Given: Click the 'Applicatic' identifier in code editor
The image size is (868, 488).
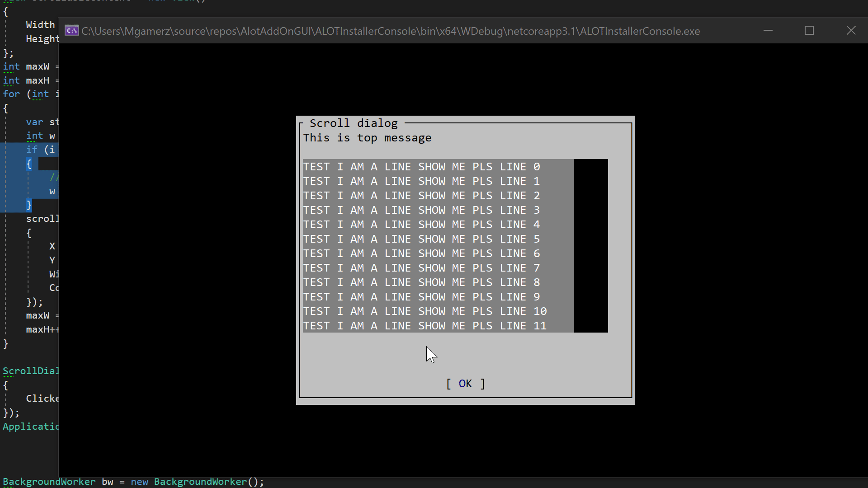Looking at the screenshot, I should point(31,427).
